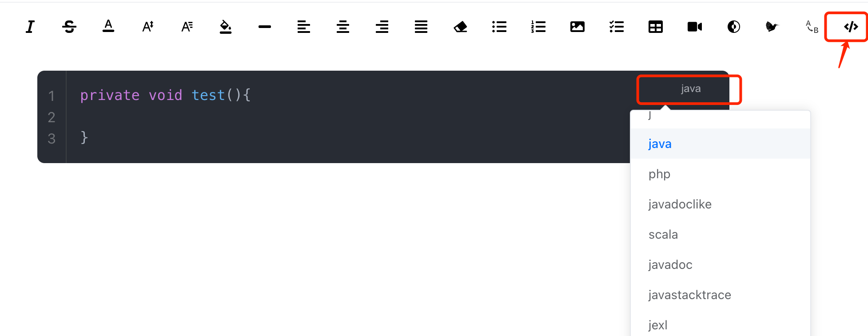Align text to the left

click(304, 27)
